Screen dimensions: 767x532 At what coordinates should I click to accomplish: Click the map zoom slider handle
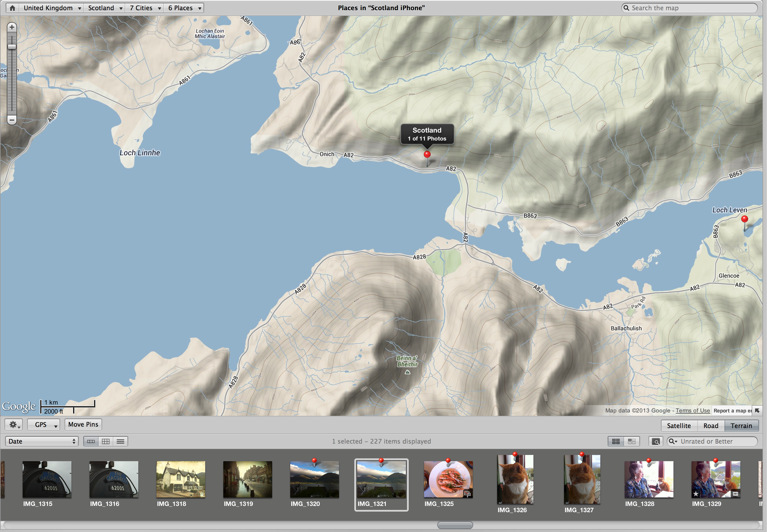point(12,47)
